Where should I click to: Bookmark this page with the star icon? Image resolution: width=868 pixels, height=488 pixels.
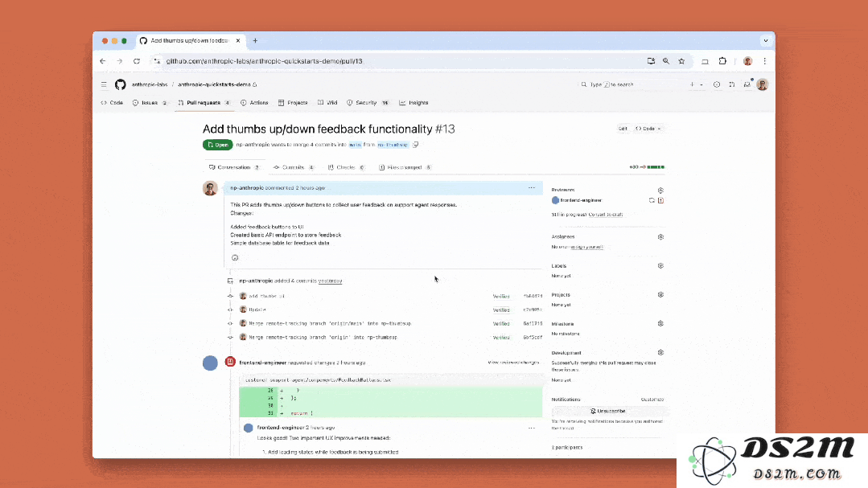tap(681, 61)
